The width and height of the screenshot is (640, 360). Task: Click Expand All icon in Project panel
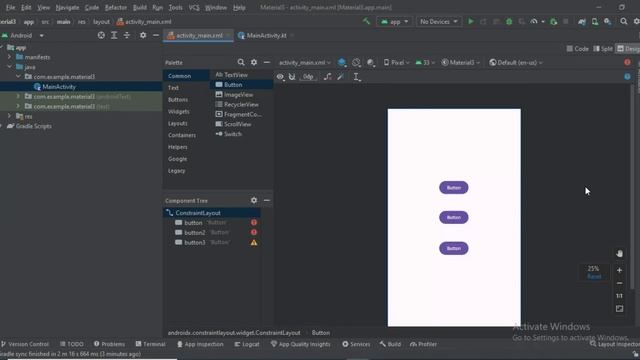pyautogui.click(x=114, y=36)
